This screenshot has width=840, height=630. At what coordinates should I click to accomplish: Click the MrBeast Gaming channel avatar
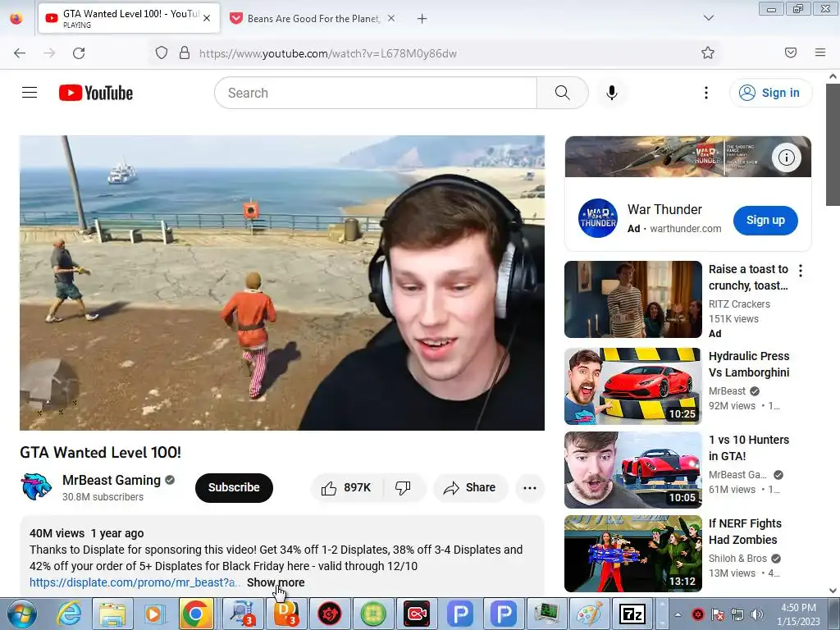point(36,486)
